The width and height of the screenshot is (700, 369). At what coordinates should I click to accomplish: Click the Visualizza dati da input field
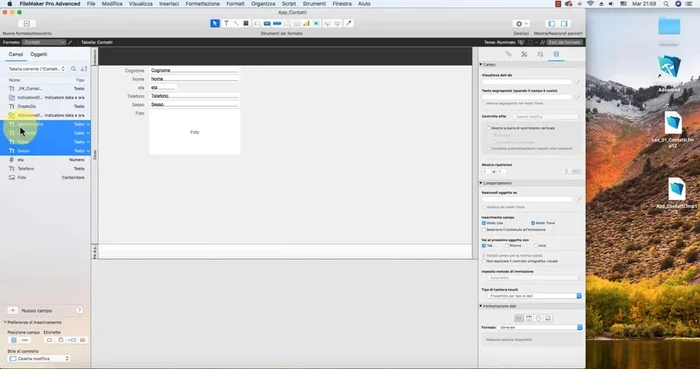click(x=527, y=82)
